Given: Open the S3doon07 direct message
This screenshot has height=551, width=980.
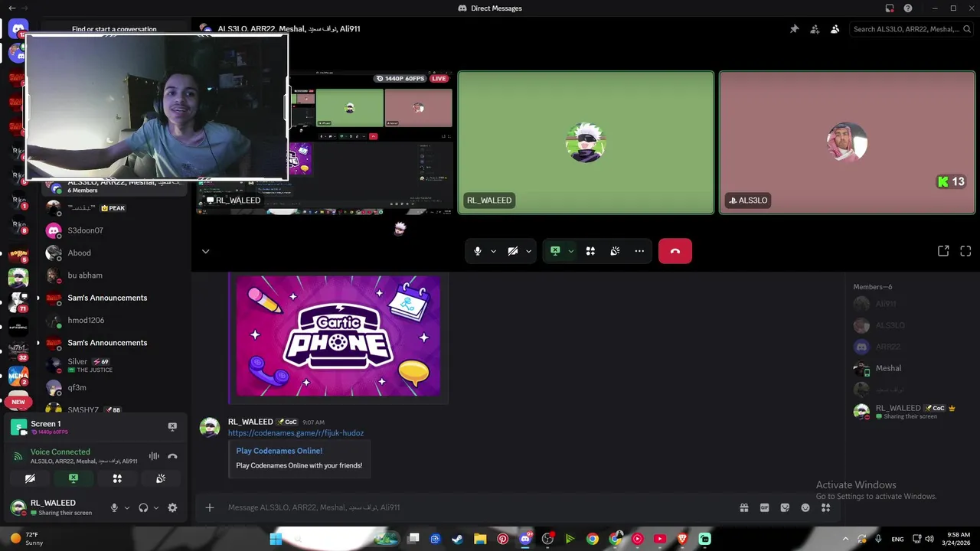Looking at the screenshot, I should click(115, 230).
